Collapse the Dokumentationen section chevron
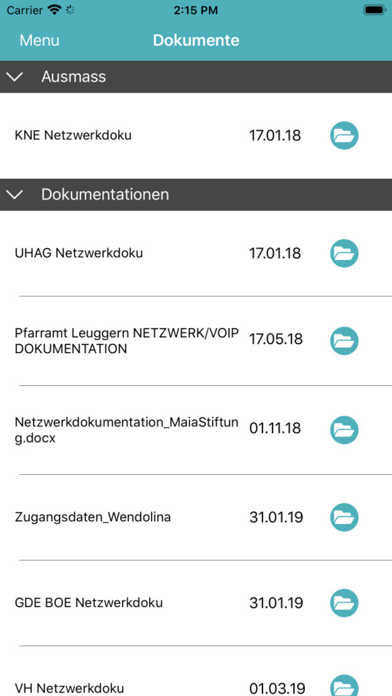The image size is (392, 696). (x=15, y=195)
